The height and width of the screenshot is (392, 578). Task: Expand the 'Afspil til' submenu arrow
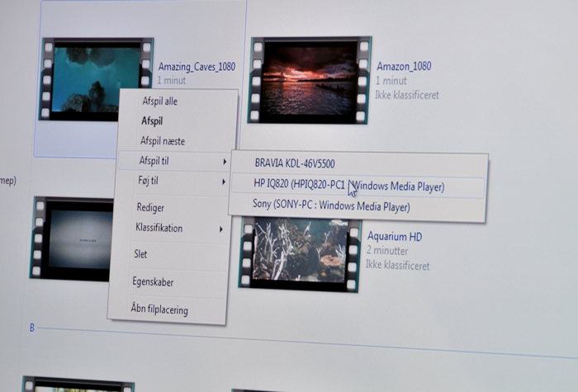click(x=225, y=162)
